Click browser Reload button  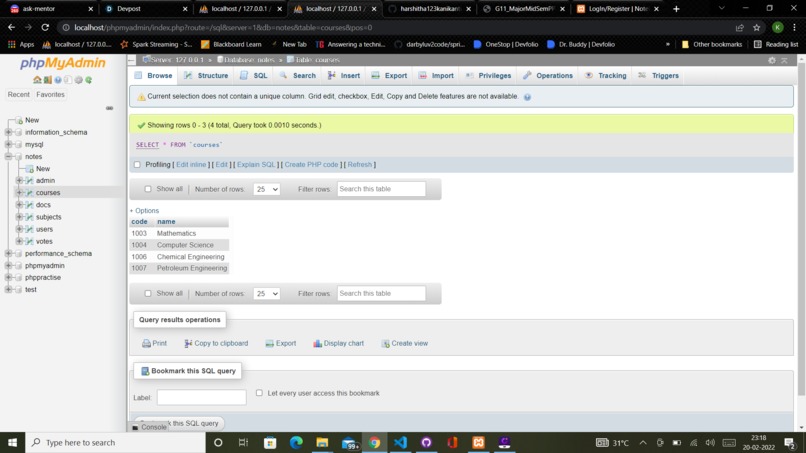point(45,27)
